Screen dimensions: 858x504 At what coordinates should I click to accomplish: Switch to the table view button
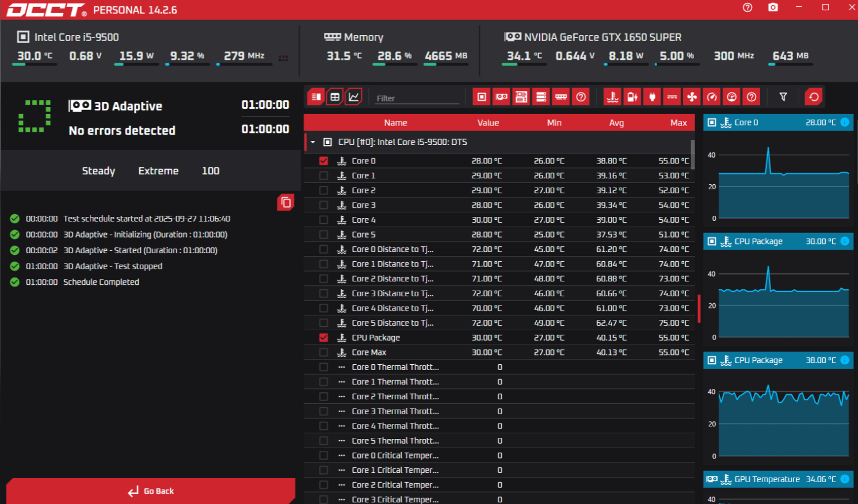[335, 97]
